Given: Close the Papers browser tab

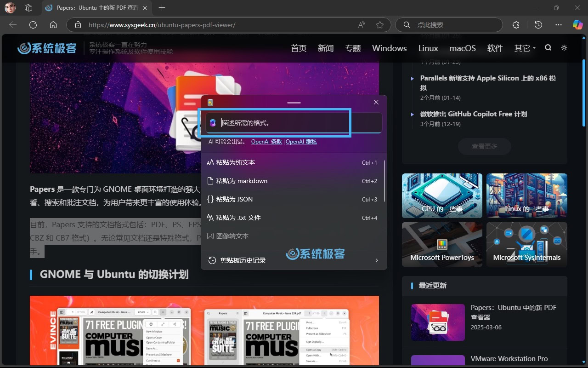Looking at the screenshot, I should [146, 8].
